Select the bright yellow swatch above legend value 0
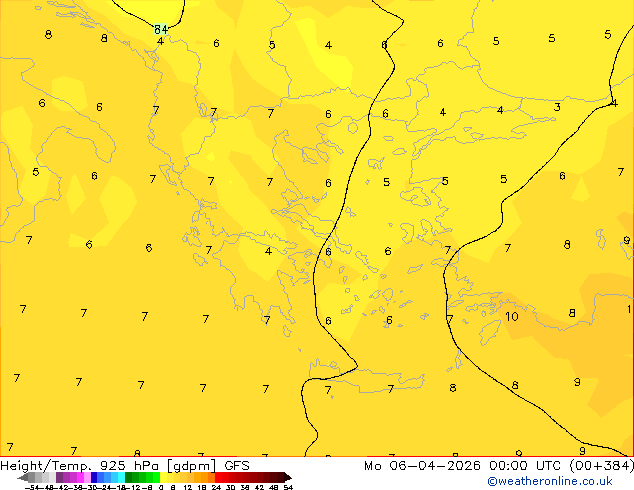The height and width of the screenshot is (490, 634). [163, 477]
